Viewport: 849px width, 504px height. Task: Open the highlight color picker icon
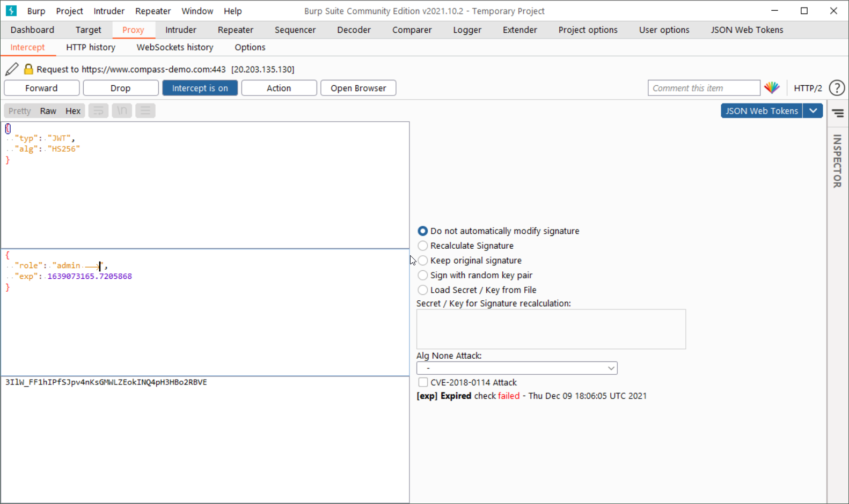coord(772,88)
